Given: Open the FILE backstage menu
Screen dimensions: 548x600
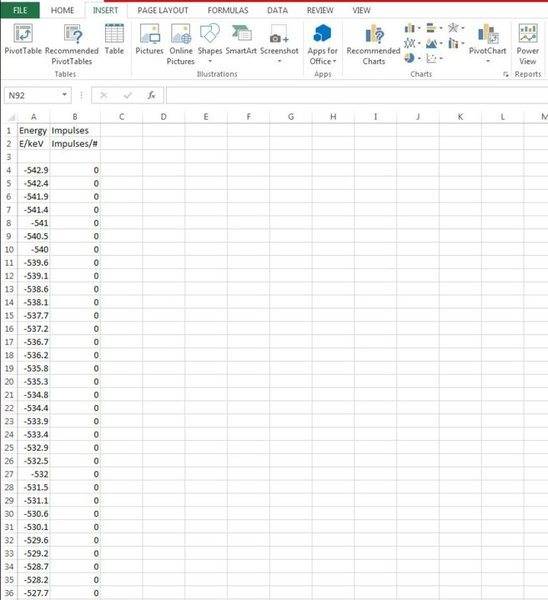Looking at the screenshot, I should tap(20, 10).
